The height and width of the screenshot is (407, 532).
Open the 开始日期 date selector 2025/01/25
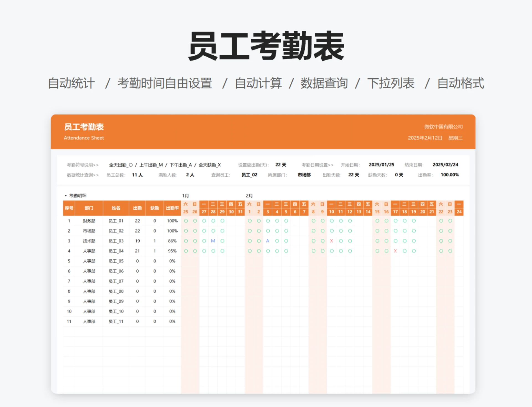(382, 164)
